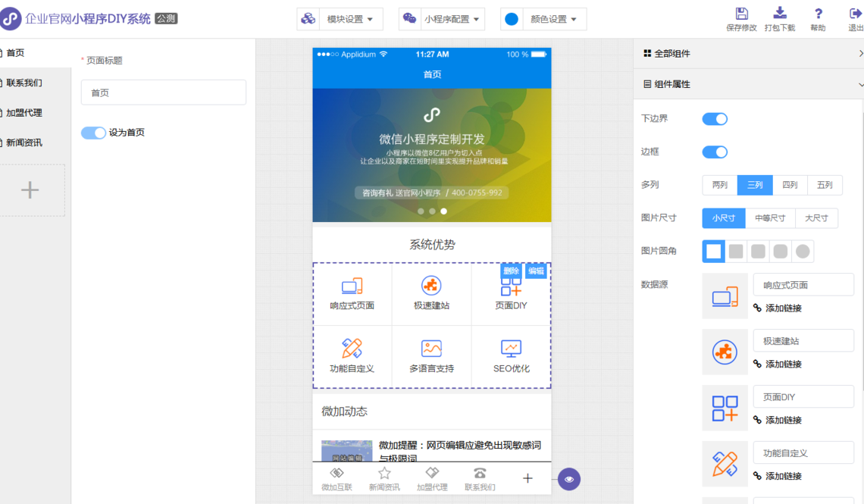Click the 联系我们 phone icon in tab bar
864x504 pixels.
[x=480, y=474]
